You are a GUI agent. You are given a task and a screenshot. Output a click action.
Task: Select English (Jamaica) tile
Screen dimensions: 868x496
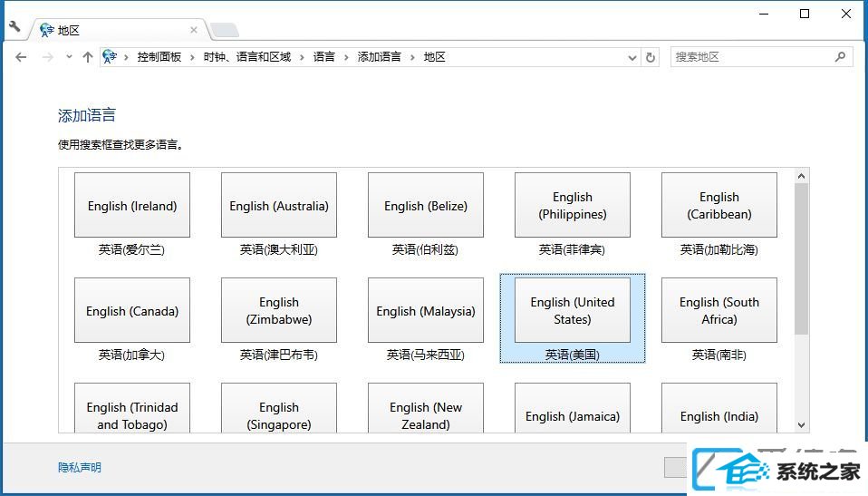tap(573, 408)
